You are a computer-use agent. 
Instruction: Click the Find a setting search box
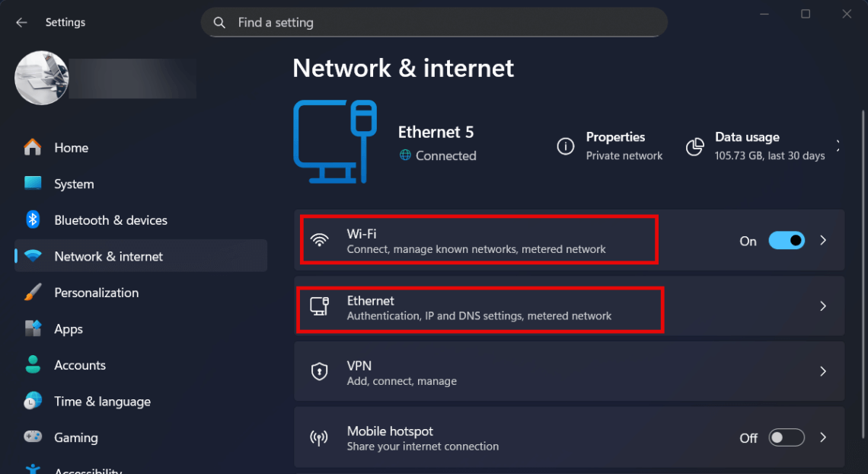434,22
